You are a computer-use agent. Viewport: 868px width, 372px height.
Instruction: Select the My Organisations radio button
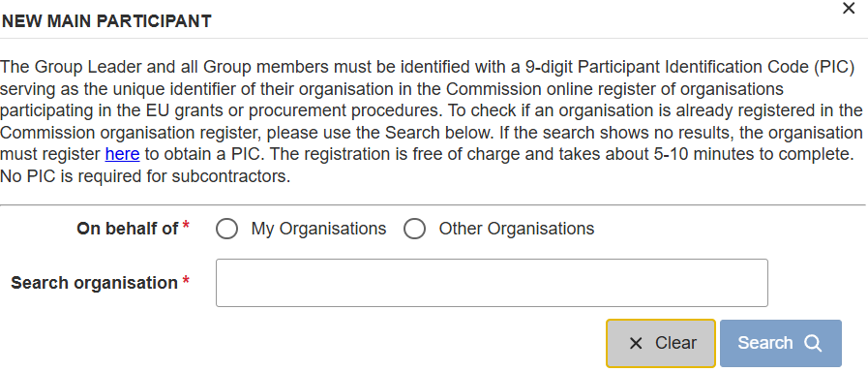[x=227, y=229]
